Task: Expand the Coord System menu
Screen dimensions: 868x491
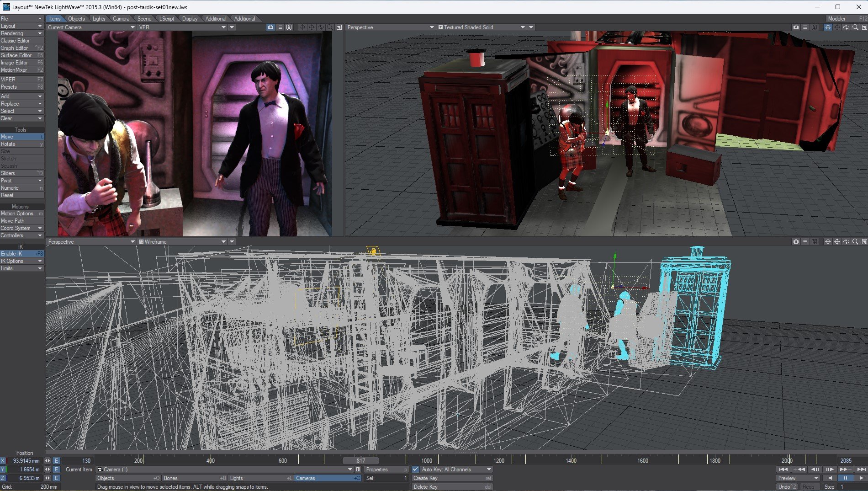Action: point(22,228)
